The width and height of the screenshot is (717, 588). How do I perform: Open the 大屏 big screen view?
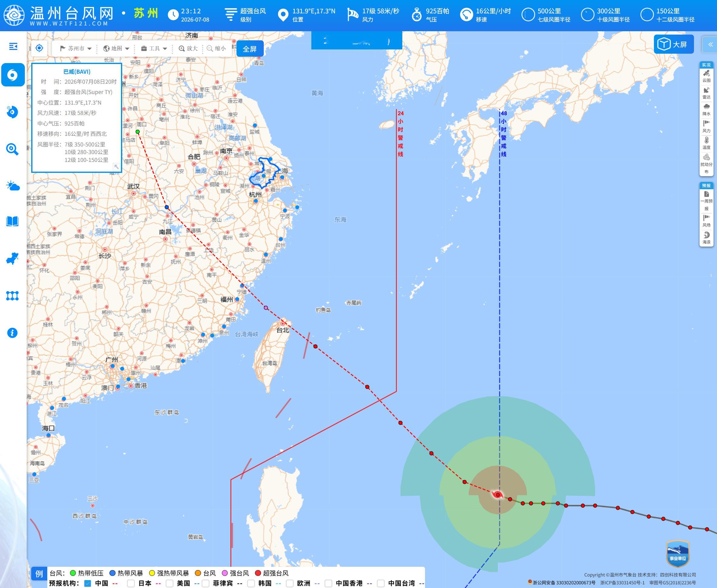click(674, 44)
